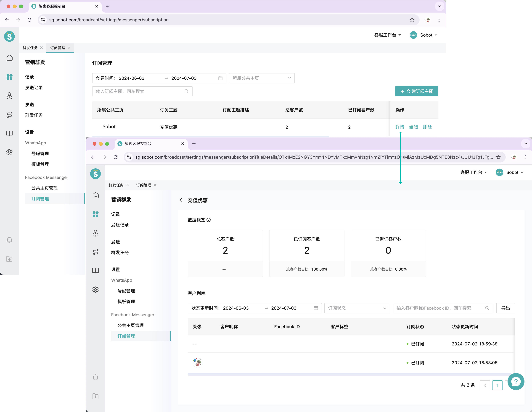Open 客服工作台 dropdown in back window
This screenshot has width=532, height=412.
pos(387,35)
